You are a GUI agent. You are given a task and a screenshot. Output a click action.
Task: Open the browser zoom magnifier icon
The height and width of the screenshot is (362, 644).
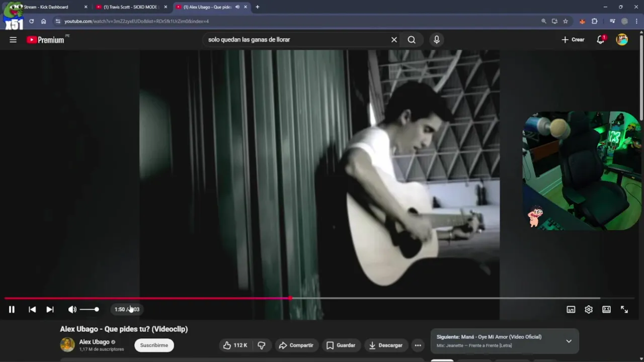543,21
